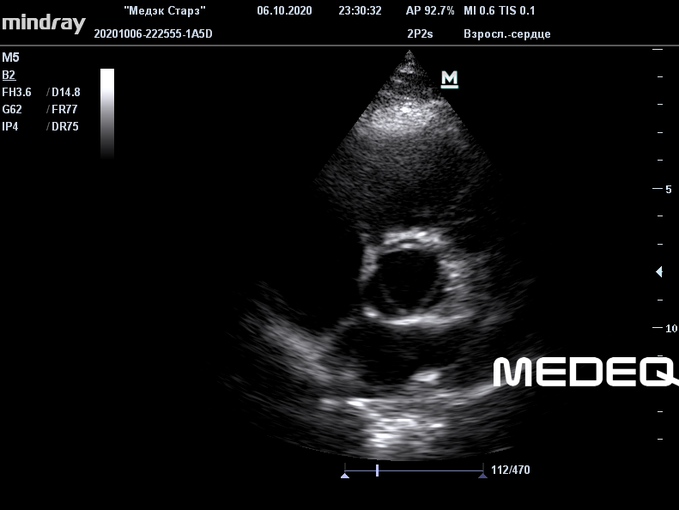
Task: Click the 112/470 frame counter
Action: 510,470
